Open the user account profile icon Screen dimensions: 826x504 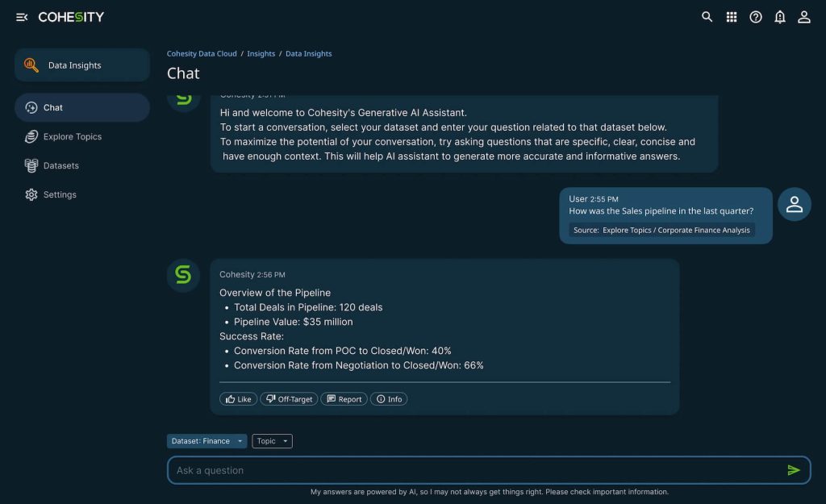click(804, 17)
